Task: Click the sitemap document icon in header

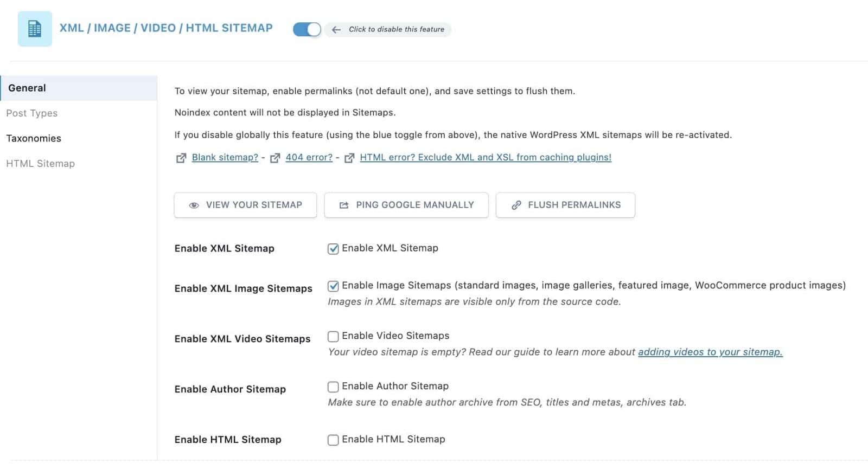Action: (x=35, y=29)
